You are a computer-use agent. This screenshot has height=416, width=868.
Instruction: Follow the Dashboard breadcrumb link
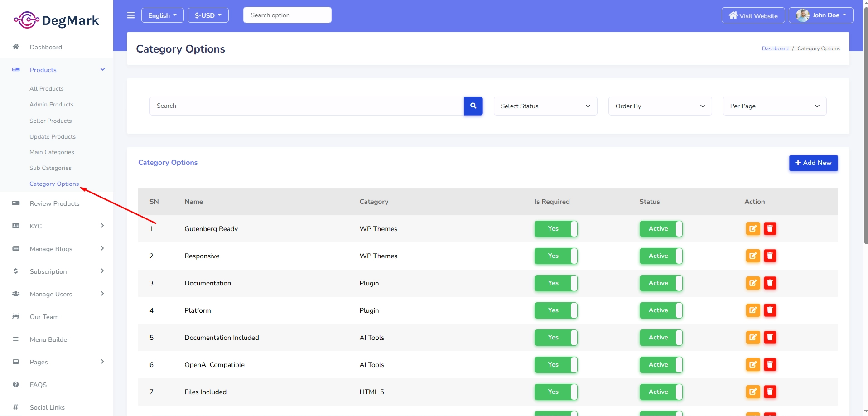coord(775,48)
